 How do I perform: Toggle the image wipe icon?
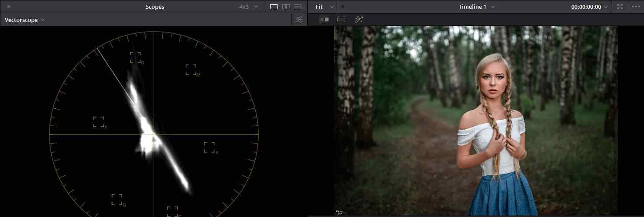coord(324,19)
